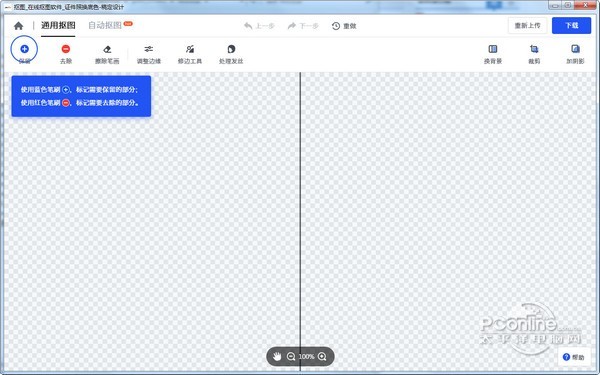
Task: Select the 加阴影 shadow tool
Action: (x=575, y=54)
